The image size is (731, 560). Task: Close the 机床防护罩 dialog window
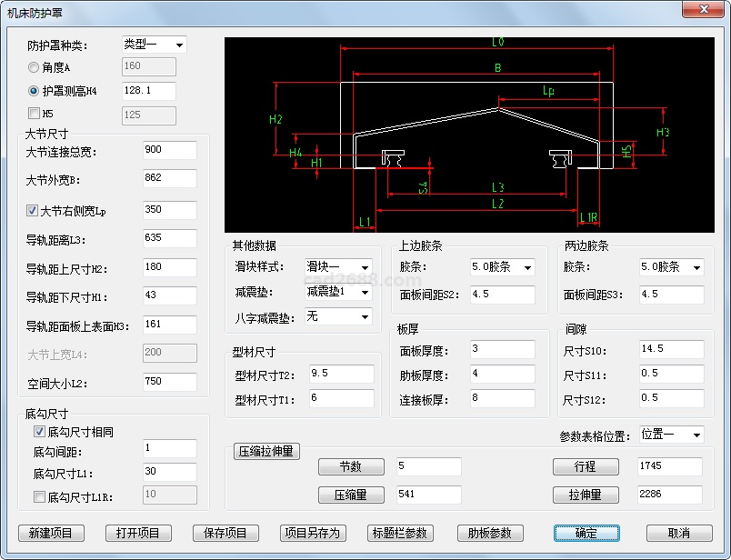click(703, 9)
